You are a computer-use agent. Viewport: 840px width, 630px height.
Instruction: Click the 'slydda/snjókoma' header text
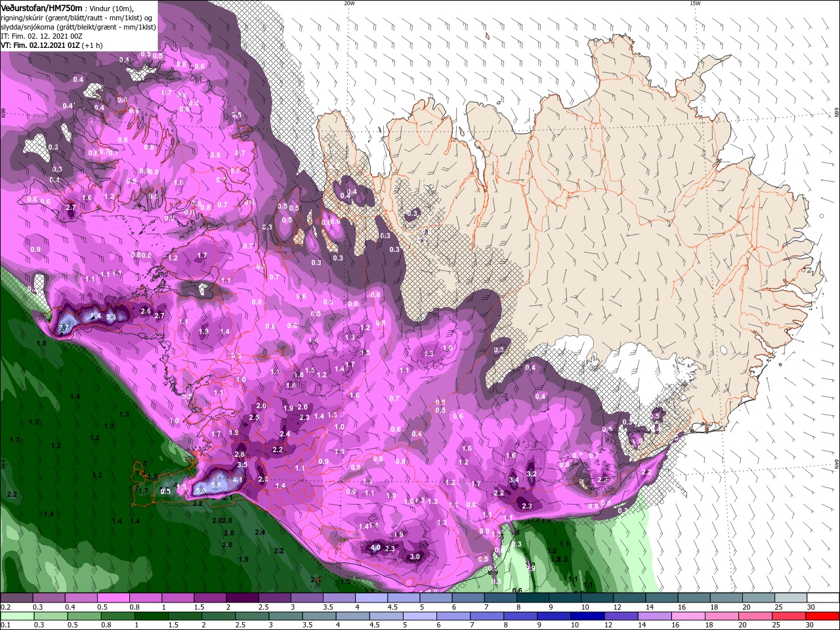click(27, 27)
